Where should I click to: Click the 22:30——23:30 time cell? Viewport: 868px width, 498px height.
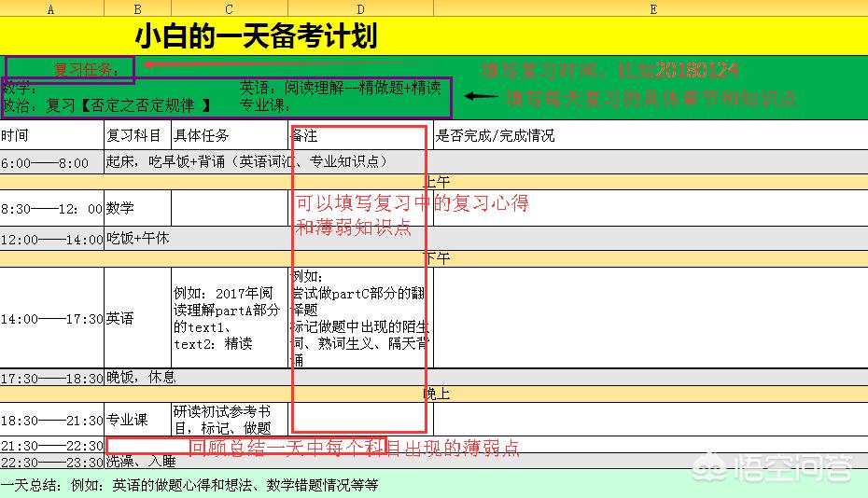[52, 462]
